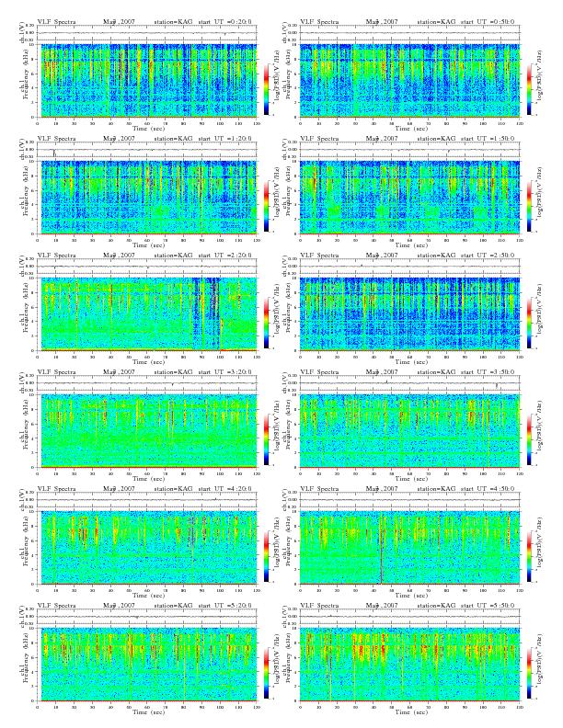Viewport: 563px width, 728px height.
Task: View the UT 2:50:0 spectrogram panel
Action: pyautogui.click(x=409, y=314)
